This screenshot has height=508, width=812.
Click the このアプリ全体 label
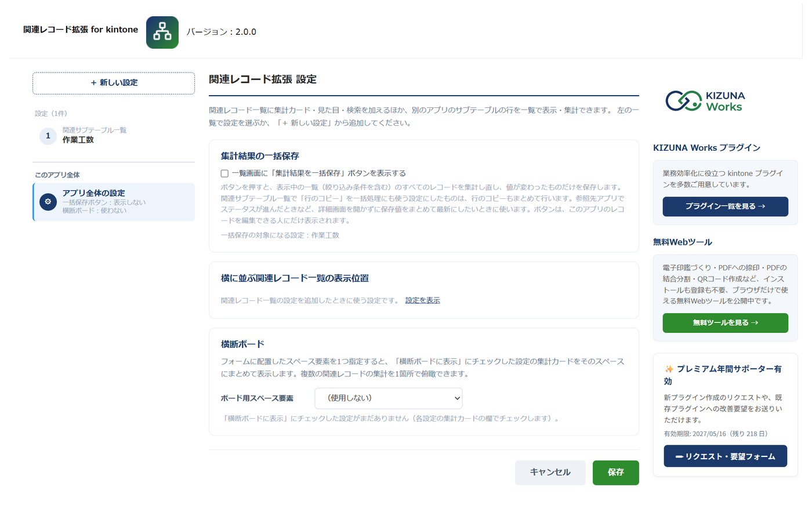[57, 175]
